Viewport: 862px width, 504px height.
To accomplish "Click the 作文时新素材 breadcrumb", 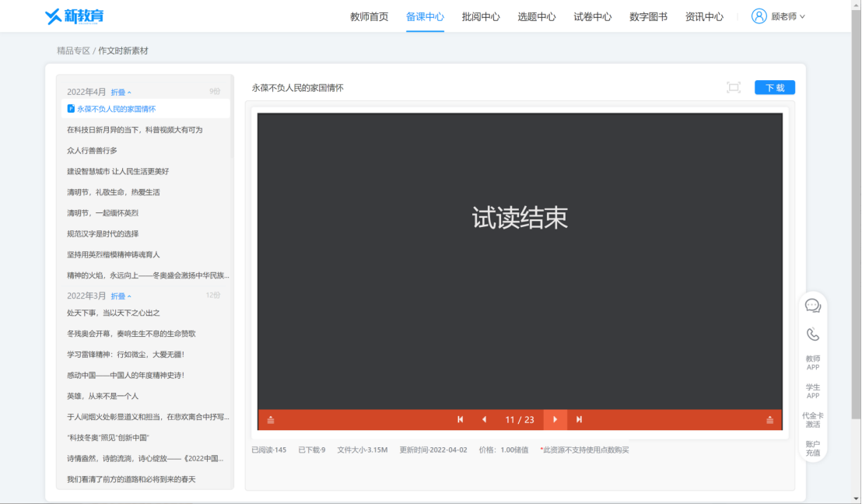I will click(x=123, y=51).
